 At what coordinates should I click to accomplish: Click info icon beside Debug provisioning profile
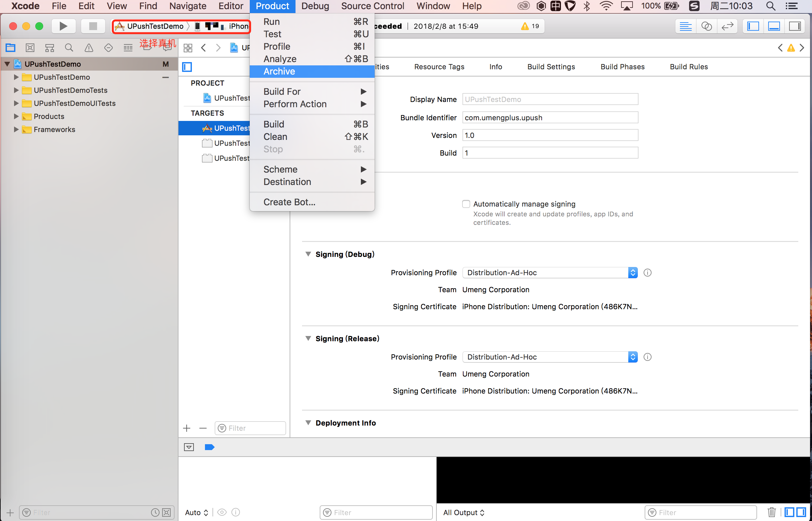click(x=648, y=273)
